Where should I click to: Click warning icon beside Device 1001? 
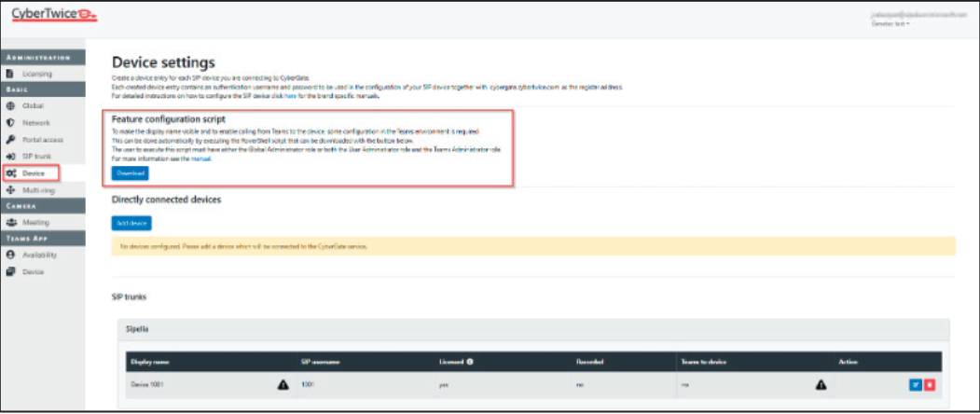point(283,385)
